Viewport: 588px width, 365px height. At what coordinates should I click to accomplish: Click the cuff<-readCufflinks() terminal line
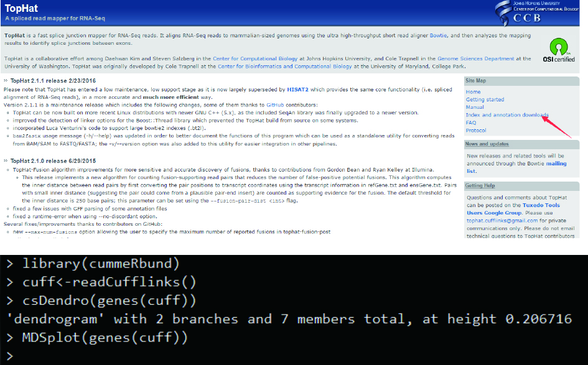(x=109, y=282)
